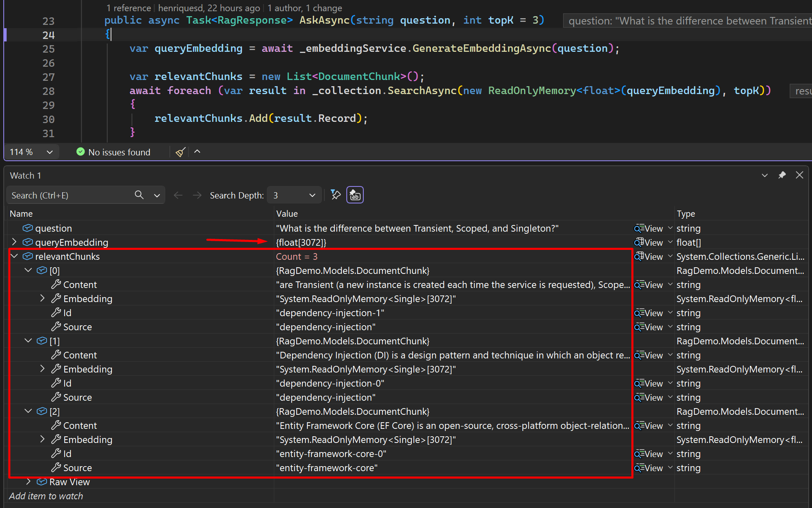Open View visualizer for question value
The height and width of the screenshot is (508, 812).
coord(649,228)
